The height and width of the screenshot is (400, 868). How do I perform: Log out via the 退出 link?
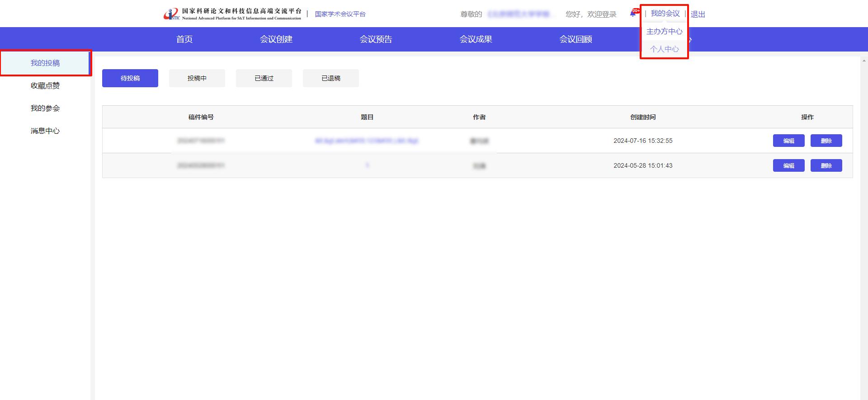click(698, 14)
